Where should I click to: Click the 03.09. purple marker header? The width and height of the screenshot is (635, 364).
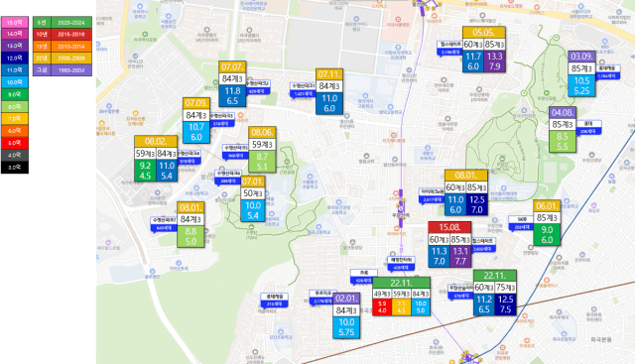coord(581,57)
